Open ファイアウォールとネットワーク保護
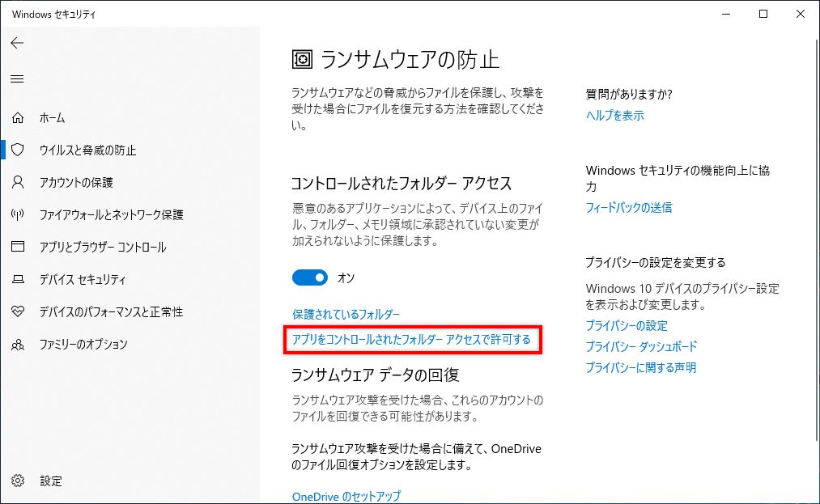The height and width of the screenshot is (504, 820). 104,214
